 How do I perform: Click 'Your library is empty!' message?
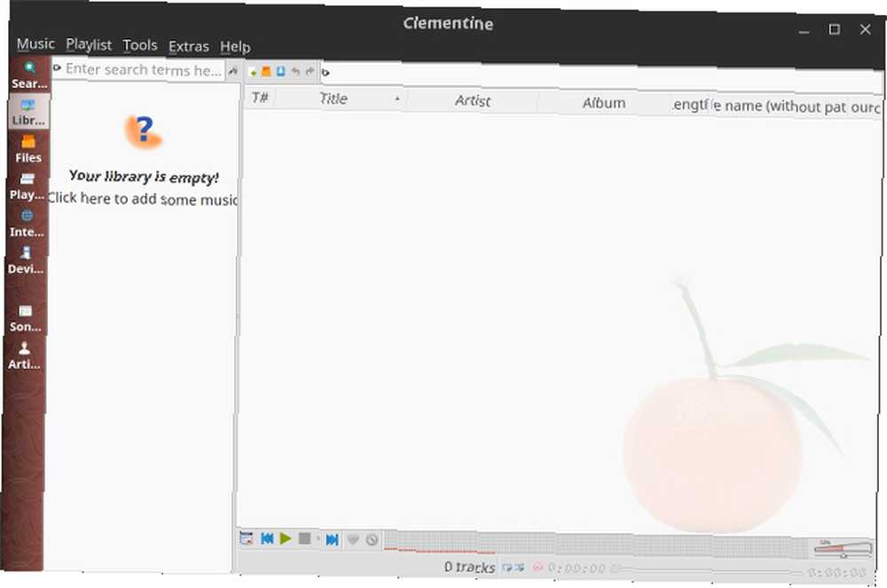tap(144, 176)
